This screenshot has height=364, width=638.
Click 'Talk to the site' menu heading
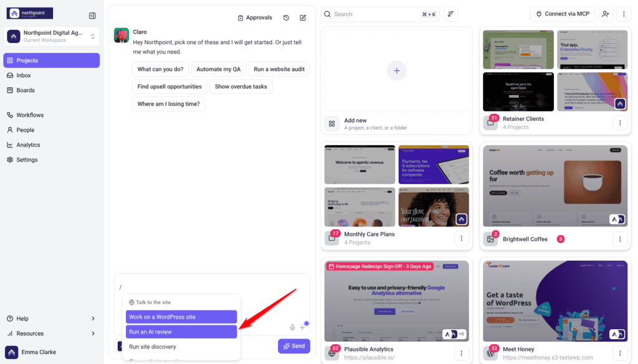[150, 302]
